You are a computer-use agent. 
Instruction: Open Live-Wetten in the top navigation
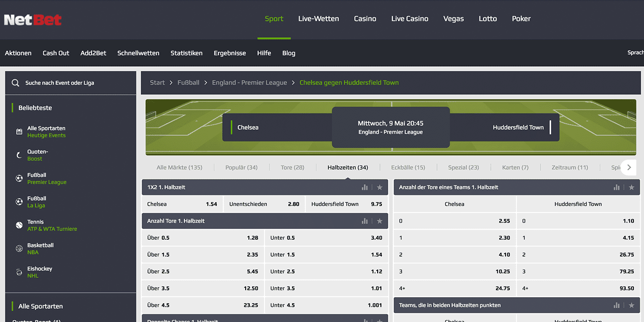click(x=318, y=19)
